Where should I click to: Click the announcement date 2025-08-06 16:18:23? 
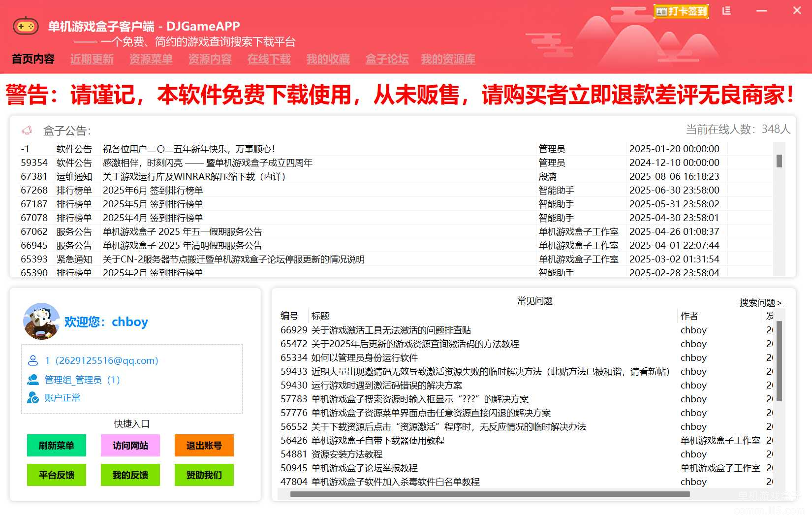[674, 176]
